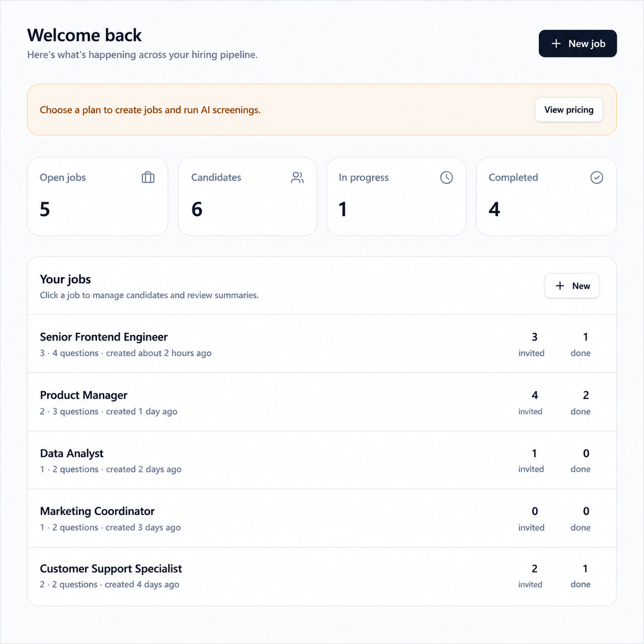644x644 pixels.
Task: Open the Senior Frontend Engineer job
Action: [x=321, y=344]
